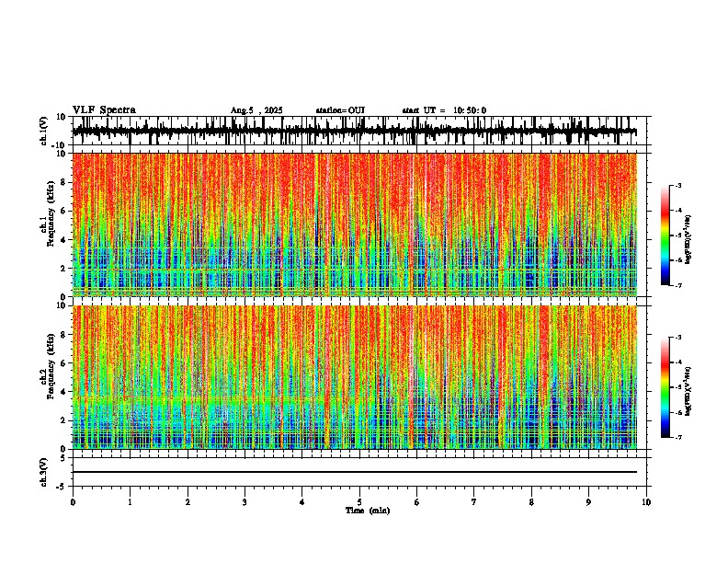Click inside the ch.1 spectrogram panel
728x563 pixels.
tap(355, 224)
